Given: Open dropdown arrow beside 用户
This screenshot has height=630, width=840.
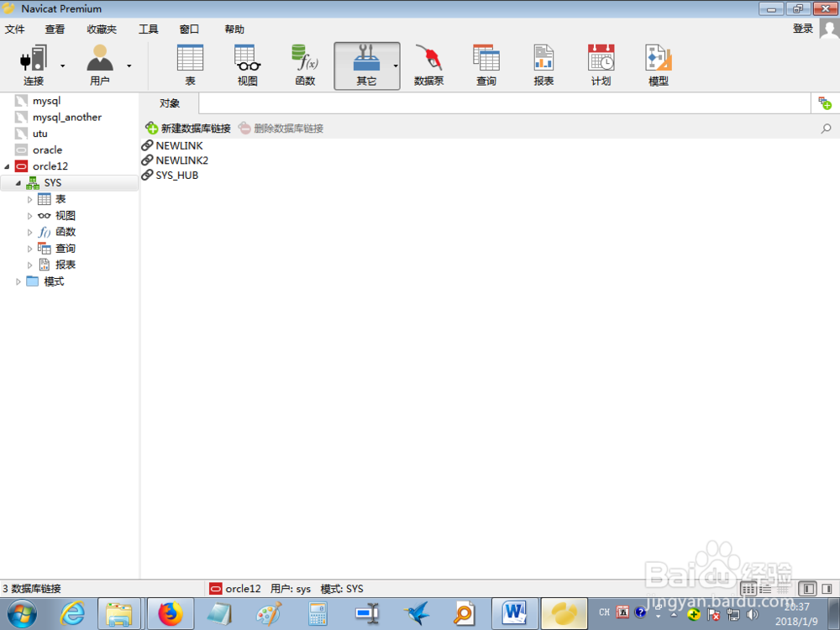Looking at the screenshot, I should point(129,66).
